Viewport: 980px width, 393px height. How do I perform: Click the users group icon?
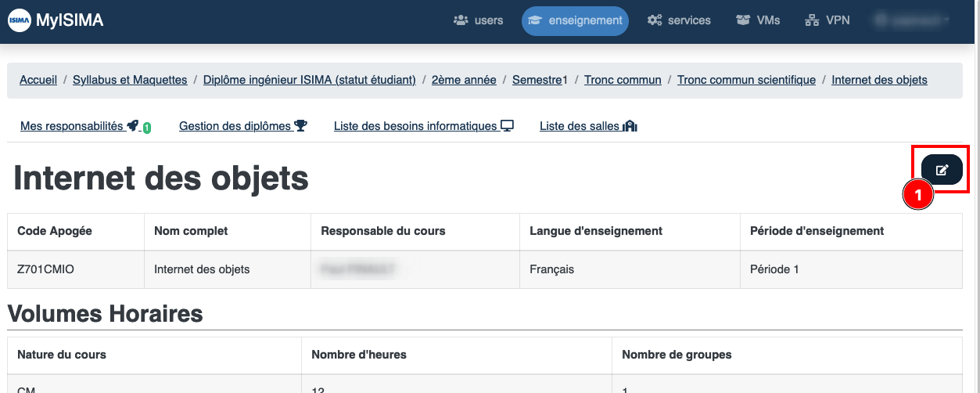tap(461, 20)
